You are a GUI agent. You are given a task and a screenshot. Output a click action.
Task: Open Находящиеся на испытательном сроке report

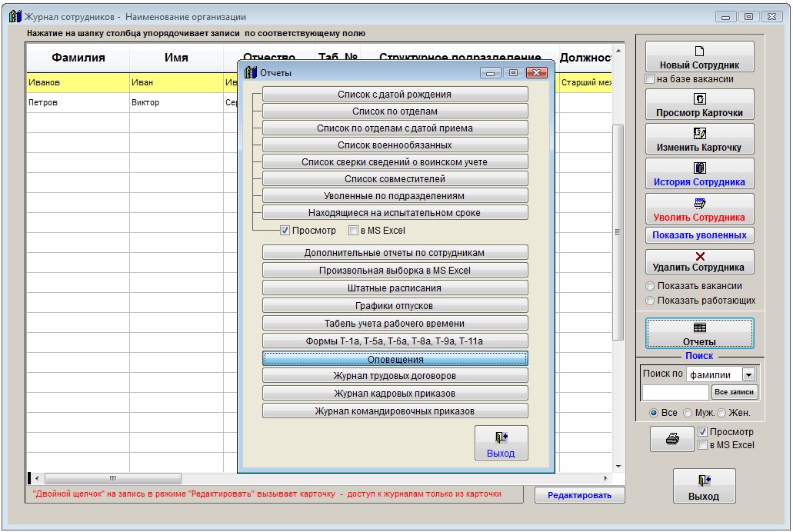395,213
